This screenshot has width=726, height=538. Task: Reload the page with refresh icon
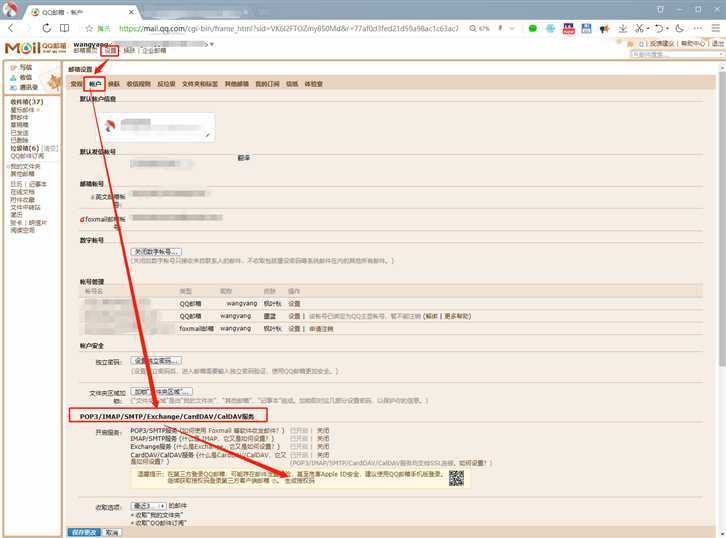pyautogui.click(x=46, y=28)
